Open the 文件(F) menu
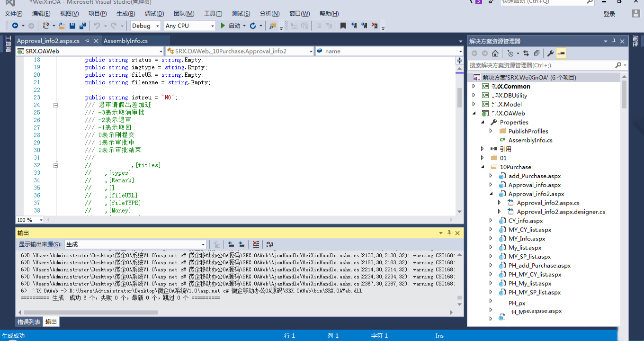The width and height of the screenshot is (644, 341). (14, 13)
